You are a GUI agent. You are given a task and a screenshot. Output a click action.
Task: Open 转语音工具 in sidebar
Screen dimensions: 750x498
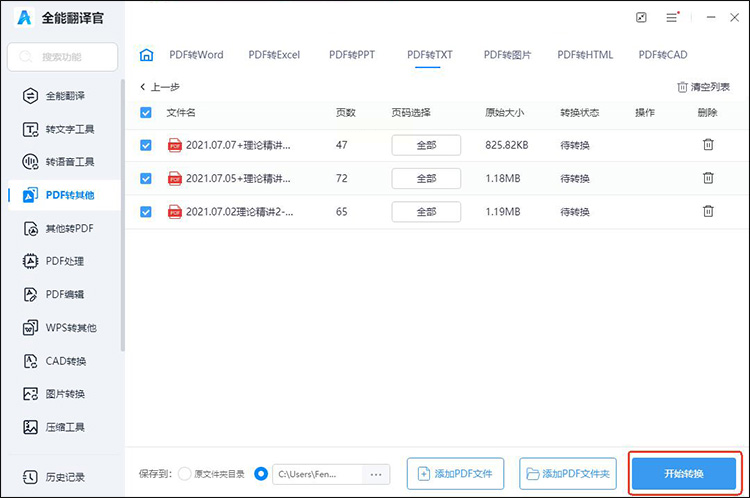[58, 162]
